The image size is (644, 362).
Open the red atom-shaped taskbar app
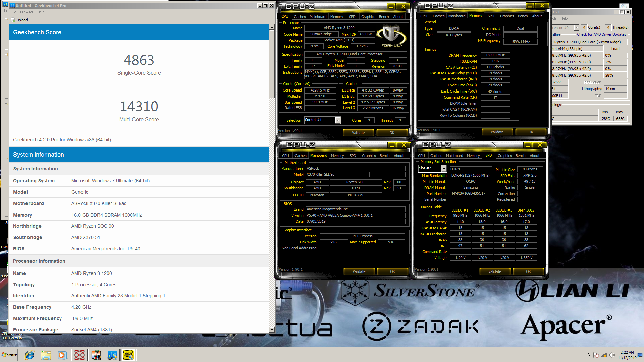(79, 355)
